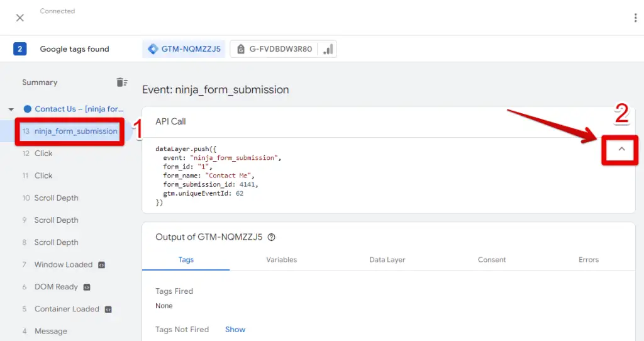Viewport: 644px width, 341px height.
Task: Click the code icon next to Window Loaded
Action: (x=101, y=265)
